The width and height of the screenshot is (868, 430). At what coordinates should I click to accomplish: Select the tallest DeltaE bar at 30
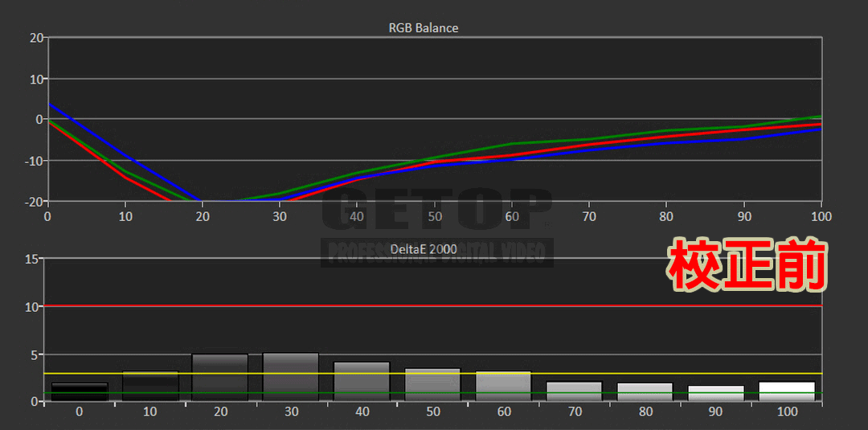click(291, 377)
